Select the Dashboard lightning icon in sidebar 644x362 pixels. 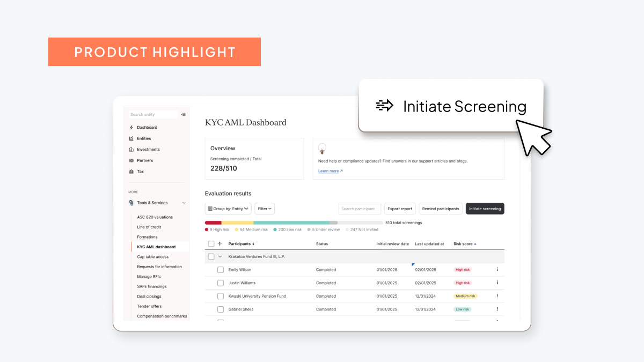tap(131, 127)
